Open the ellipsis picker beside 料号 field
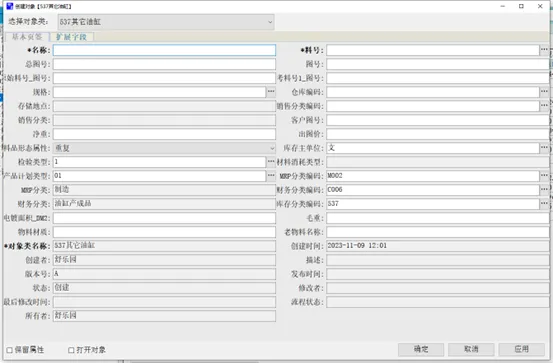The image size is (553, 363). [544, 50]
